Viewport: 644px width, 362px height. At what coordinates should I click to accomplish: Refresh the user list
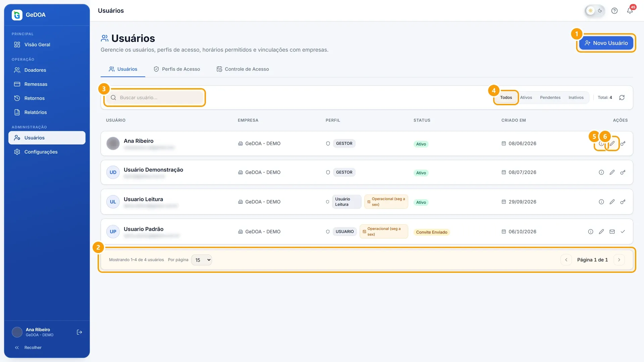point(622,98)
